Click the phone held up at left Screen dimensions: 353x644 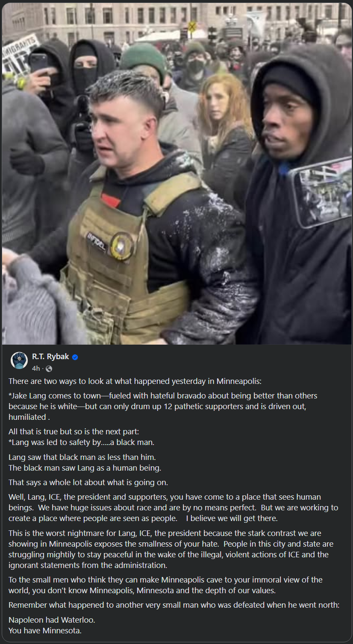(x=38, y=63)
